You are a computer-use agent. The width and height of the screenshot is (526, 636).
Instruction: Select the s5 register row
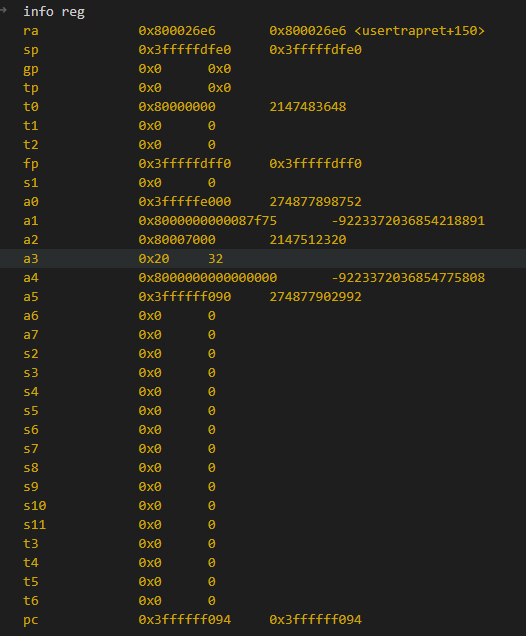pos(263,411)
